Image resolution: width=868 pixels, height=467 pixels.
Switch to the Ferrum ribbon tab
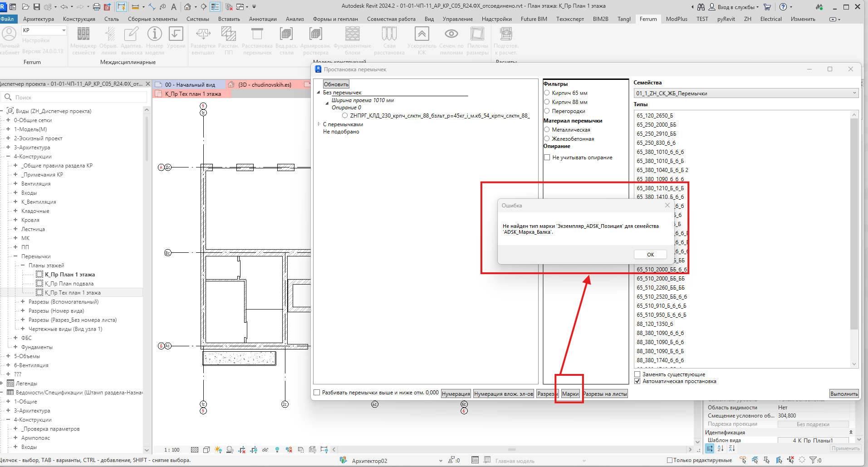click(648, 19)
